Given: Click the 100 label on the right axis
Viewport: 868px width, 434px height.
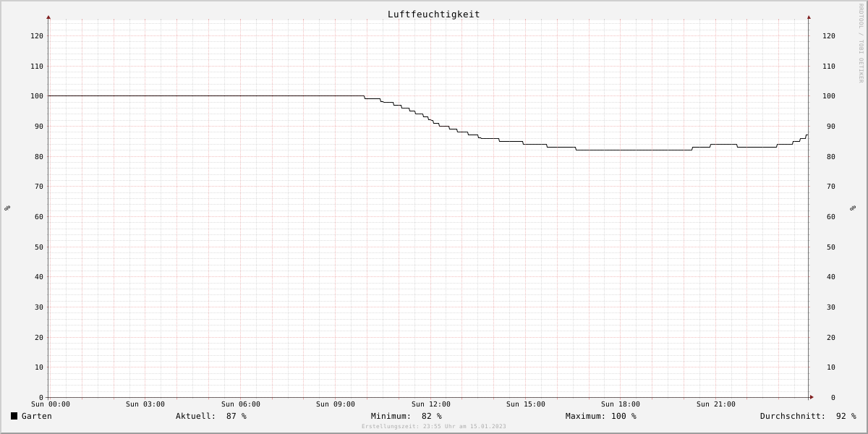Looking at the screenshot, I should (829, 96).
